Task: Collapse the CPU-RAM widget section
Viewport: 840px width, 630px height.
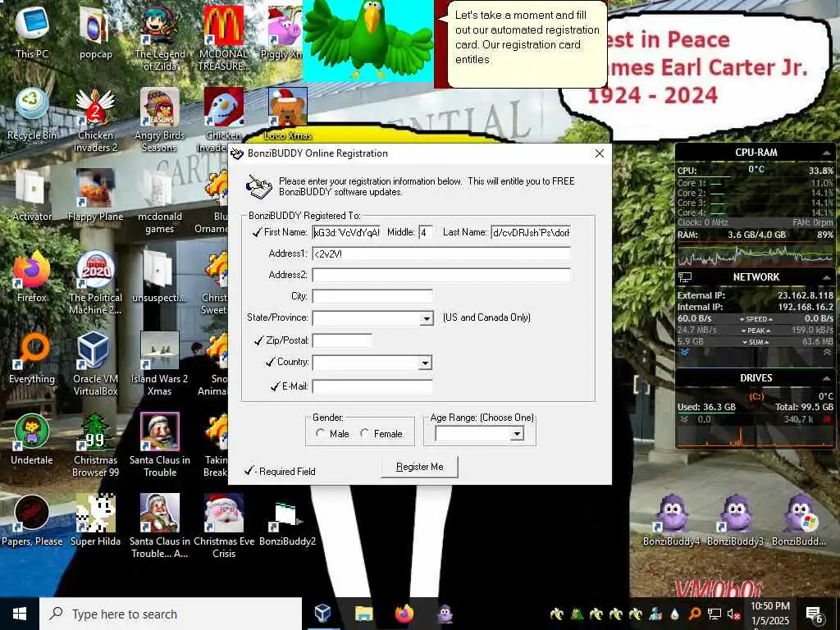Action: pyautogui.click(x=826, y=153)
